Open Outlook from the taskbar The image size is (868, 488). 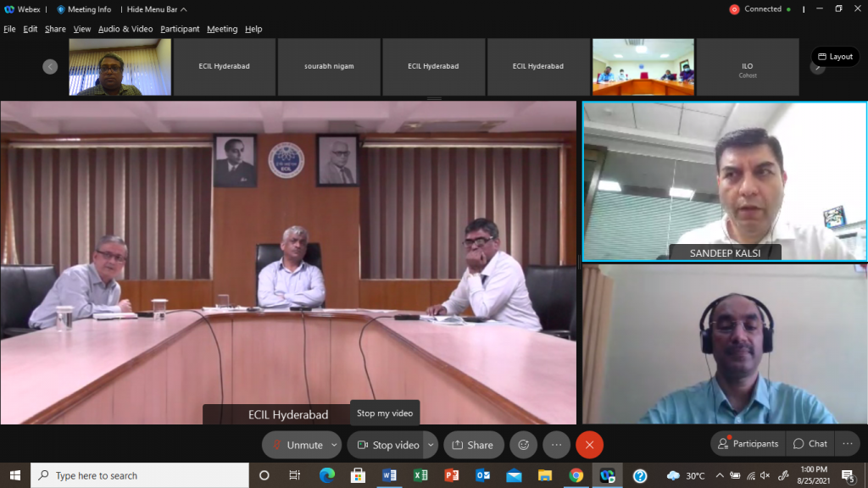(x=482, y=475)
